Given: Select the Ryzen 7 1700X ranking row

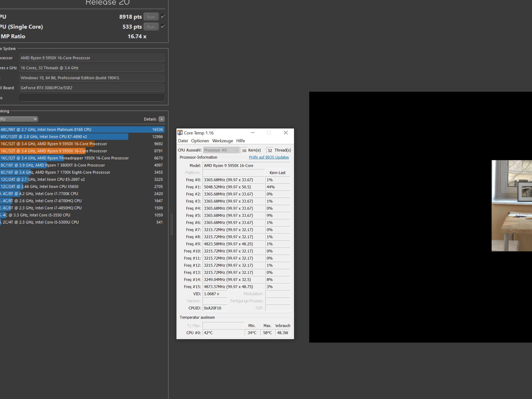Looking at the screenshot, I should point(82,172).
